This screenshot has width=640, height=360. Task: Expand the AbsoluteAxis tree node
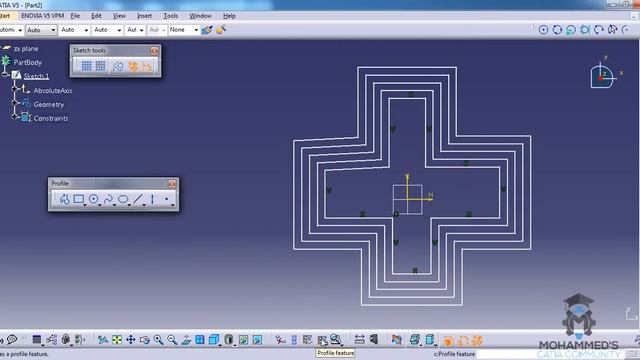click(15, 89)
